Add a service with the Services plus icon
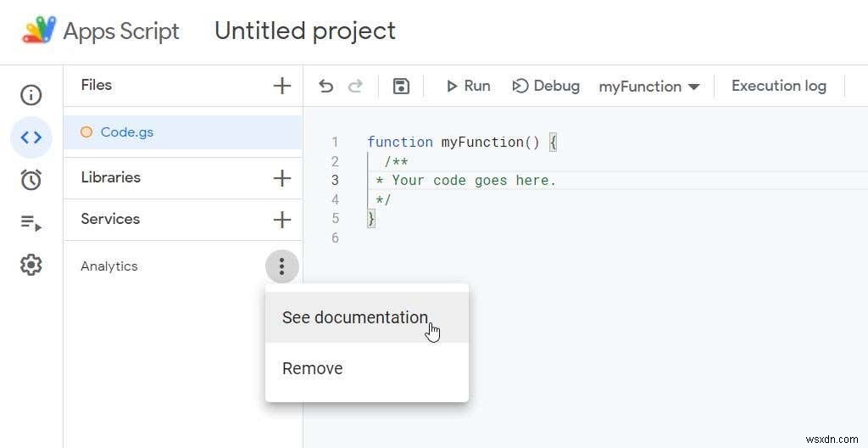Viewport: 868px width, 448px height. 282,220
